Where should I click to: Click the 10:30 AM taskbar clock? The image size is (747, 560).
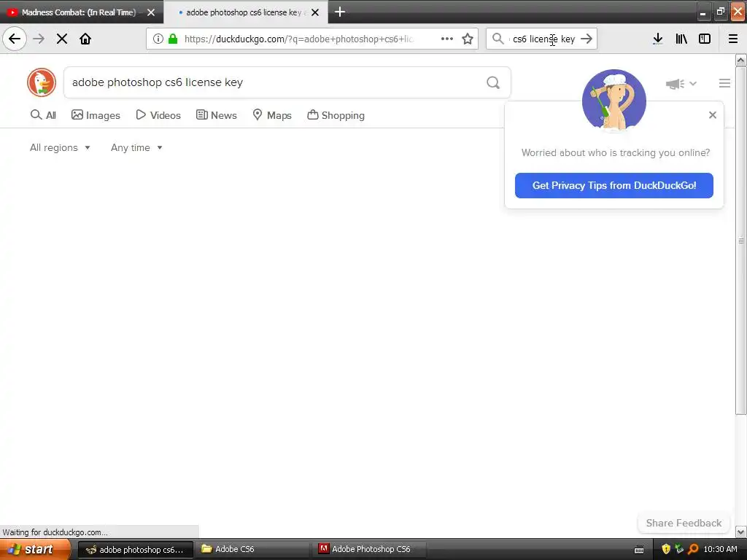[720, 549]
